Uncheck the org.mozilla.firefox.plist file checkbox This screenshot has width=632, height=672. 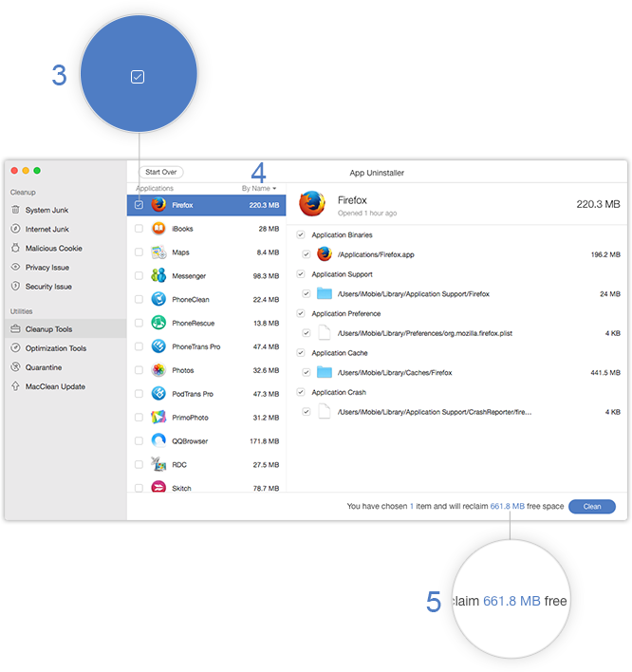click(306, 333)
